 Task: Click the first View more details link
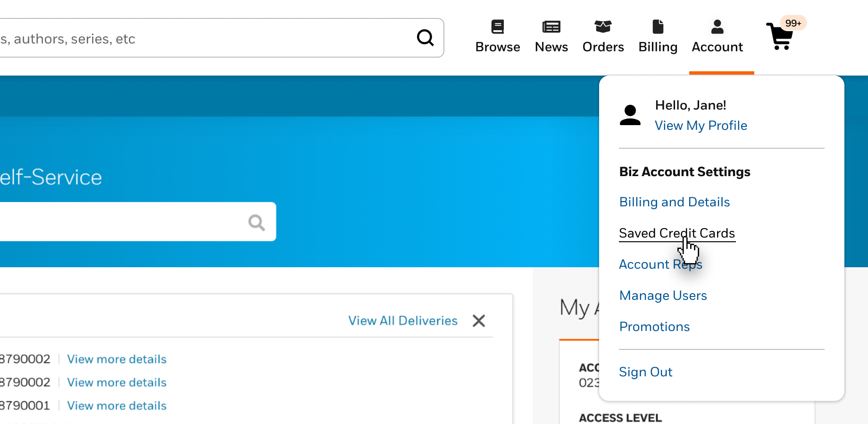[x=117, y=359]
